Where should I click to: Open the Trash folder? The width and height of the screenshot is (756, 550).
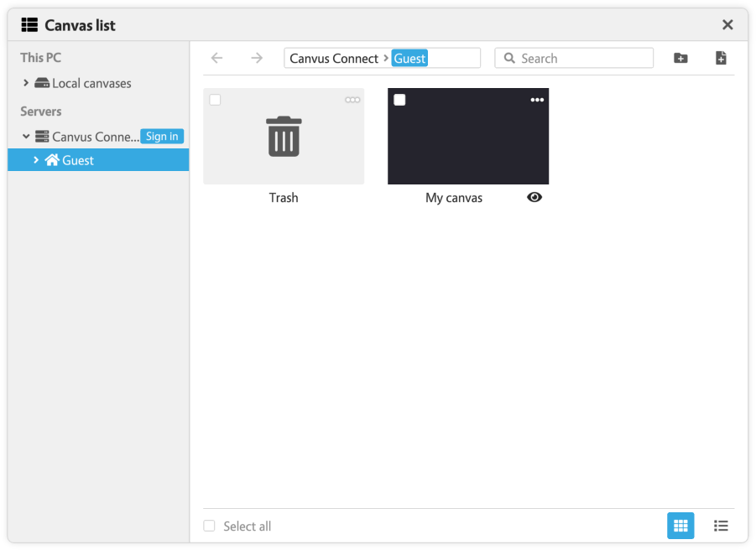[284, 136]
